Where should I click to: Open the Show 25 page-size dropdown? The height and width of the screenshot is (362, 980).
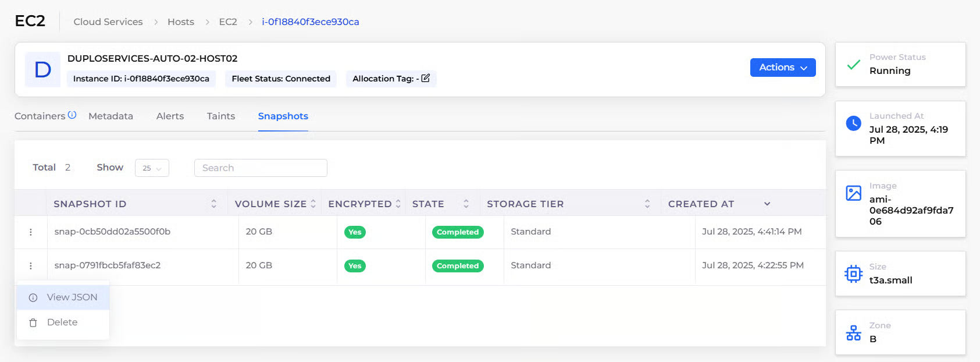pos(152,168)
